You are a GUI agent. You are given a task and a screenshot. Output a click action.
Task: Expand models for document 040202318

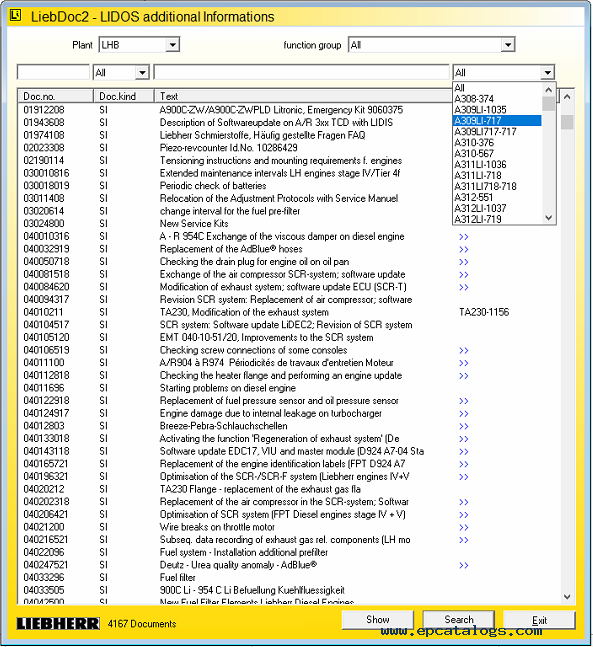click(464, 502)
